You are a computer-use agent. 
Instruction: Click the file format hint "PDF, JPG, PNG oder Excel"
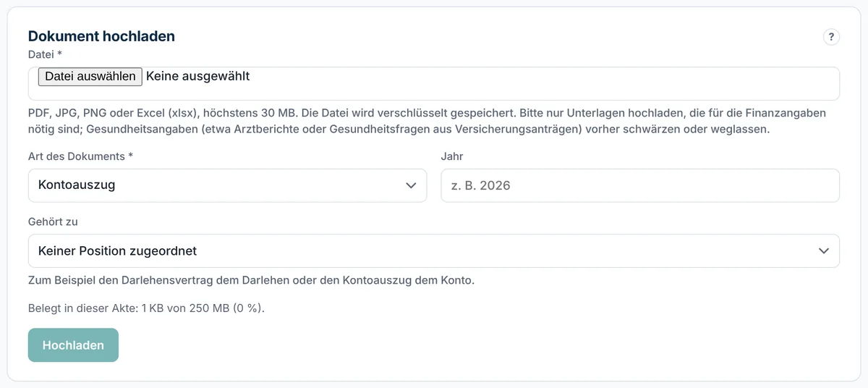click(x=427, y=122)
